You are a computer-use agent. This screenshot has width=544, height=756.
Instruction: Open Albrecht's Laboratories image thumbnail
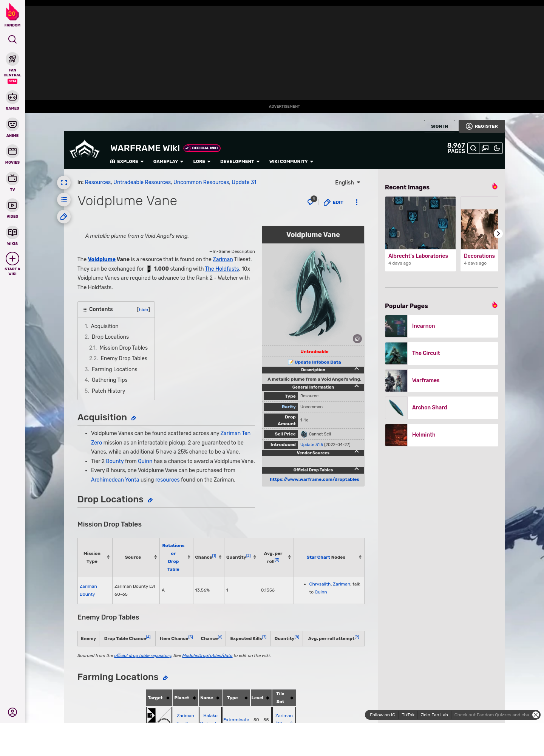point(420,223)
